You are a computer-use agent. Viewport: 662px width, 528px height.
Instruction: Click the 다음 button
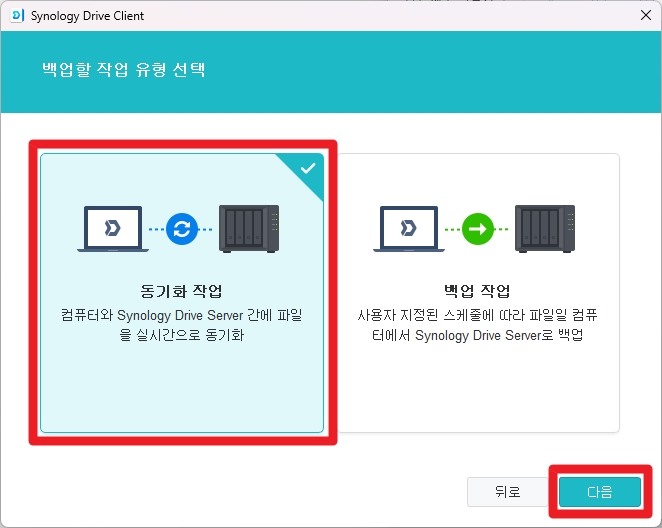(600, 492)
